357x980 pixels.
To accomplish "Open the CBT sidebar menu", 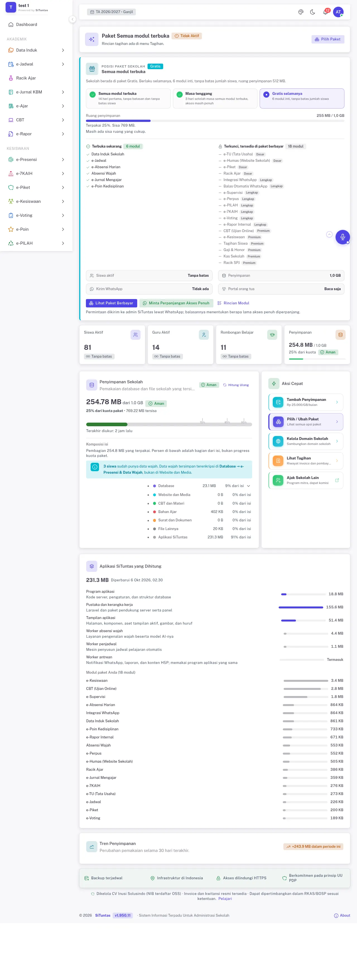I will coord(36,120).
